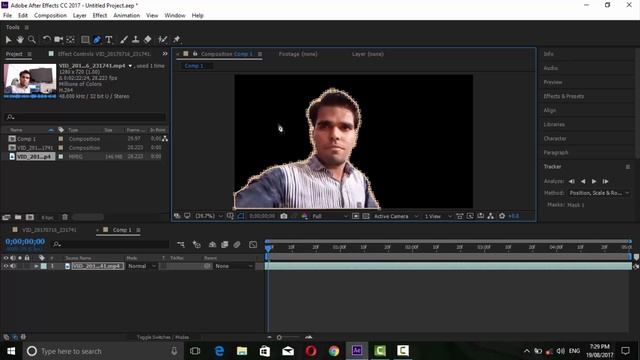
Task: Take a snapshot with camera icon
Action: click(x=284, y=216)
